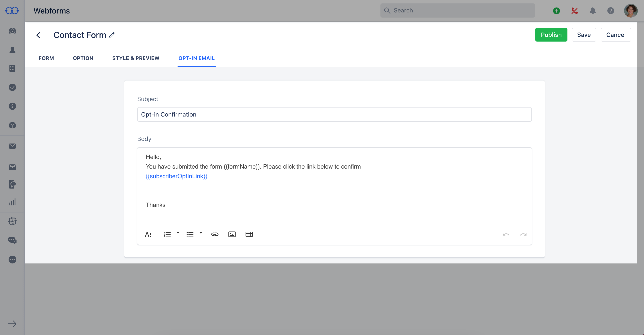Click the green quick-add plus icon
Viewport: 644px width, 335px height.
click(x=556, y=11)
